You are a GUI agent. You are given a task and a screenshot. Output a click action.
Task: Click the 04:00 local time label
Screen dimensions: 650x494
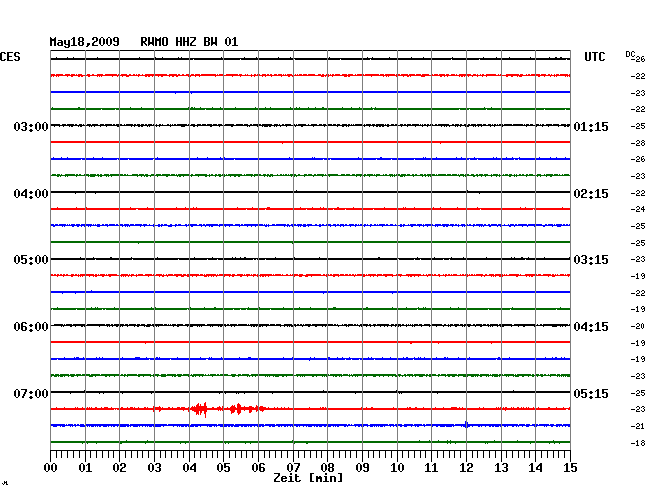coord(31,194)
